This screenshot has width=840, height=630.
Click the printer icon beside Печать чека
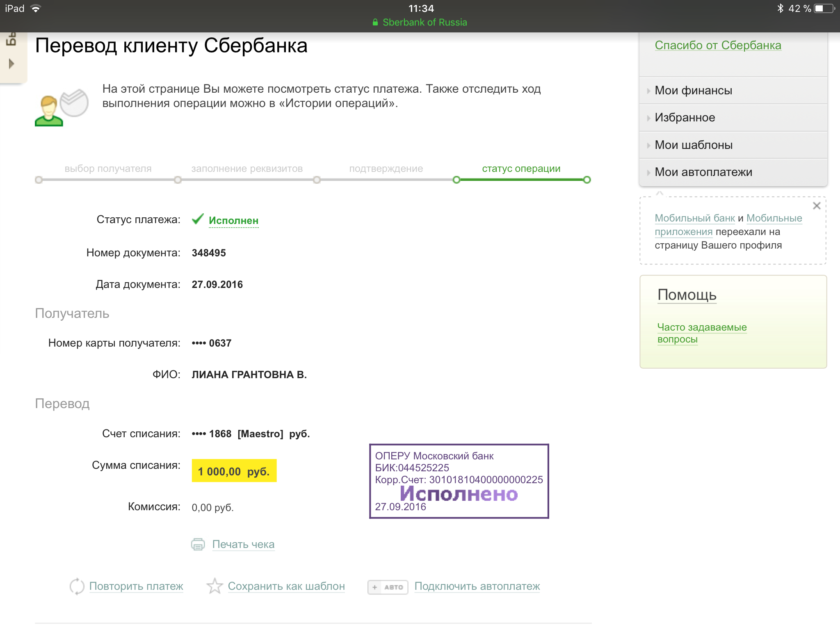pos(198,544)
